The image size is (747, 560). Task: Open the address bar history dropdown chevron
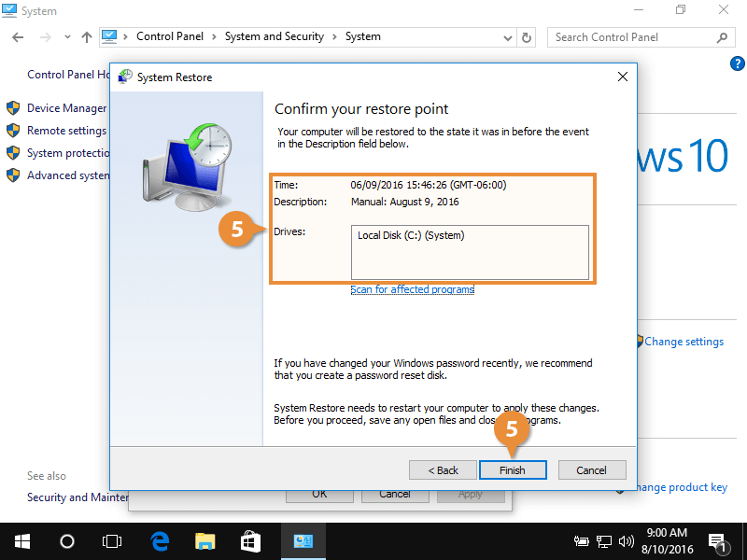pos(507,36)
